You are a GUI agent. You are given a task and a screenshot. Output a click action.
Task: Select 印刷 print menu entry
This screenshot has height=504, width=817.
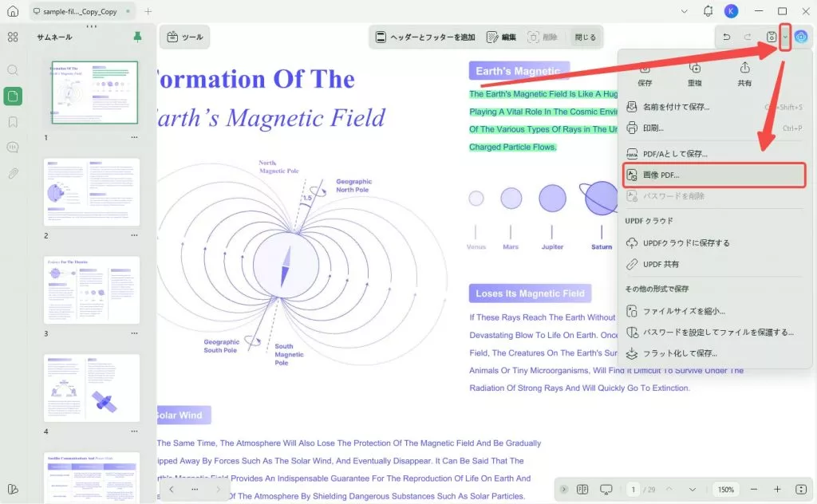point(714,128)
